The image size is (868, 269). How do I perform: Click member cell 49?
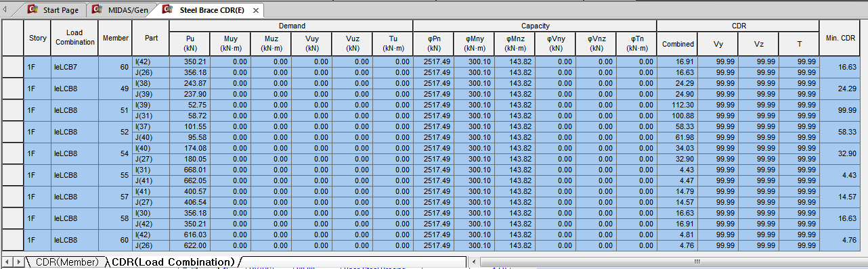coord(115,89)
